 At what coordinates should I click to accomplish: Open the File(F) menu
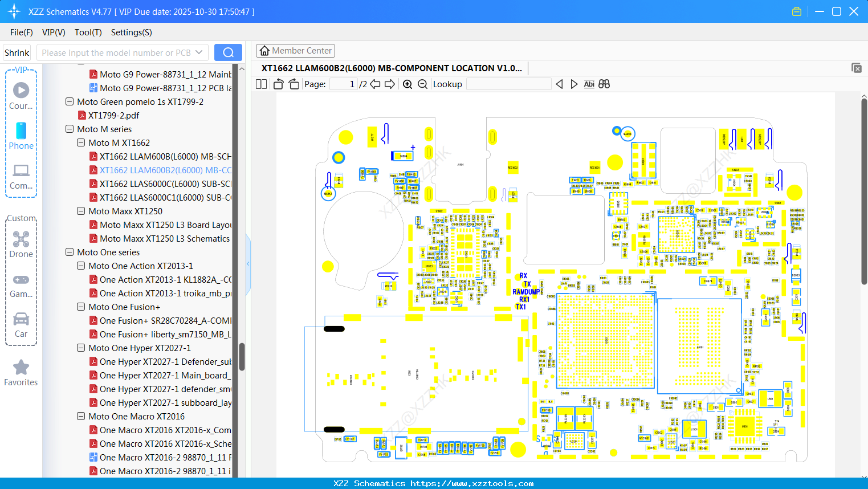pos(22,32)
